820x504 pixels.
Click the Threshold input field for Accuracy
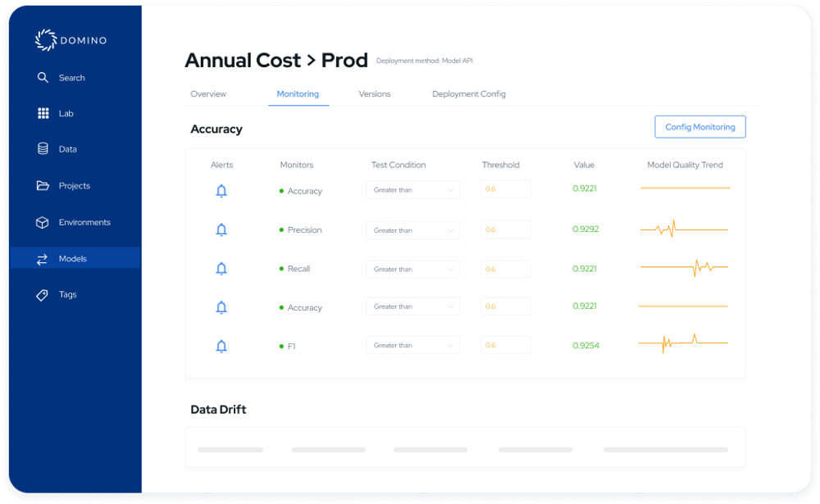505,188
